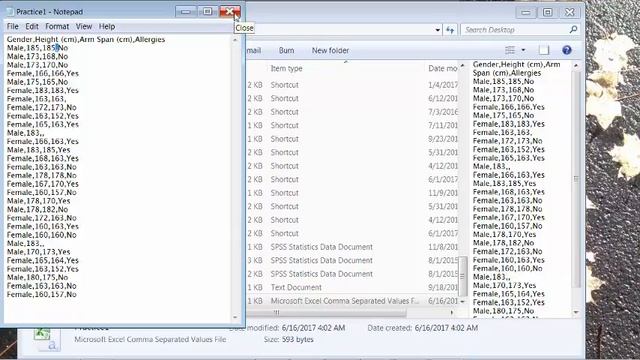Click the line Female,167,170,Yes in Notepad
This screenshot has width=640, height=360.
coord(42,184)
